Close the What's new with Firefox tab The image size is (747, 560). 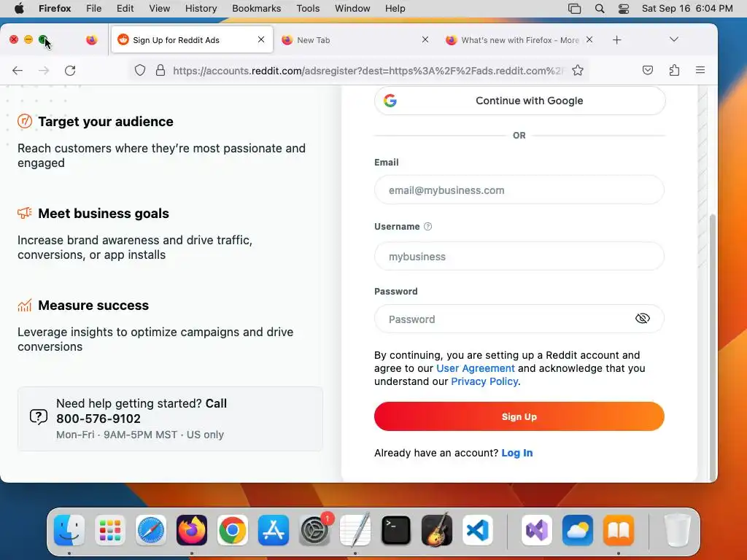[589, 39]
